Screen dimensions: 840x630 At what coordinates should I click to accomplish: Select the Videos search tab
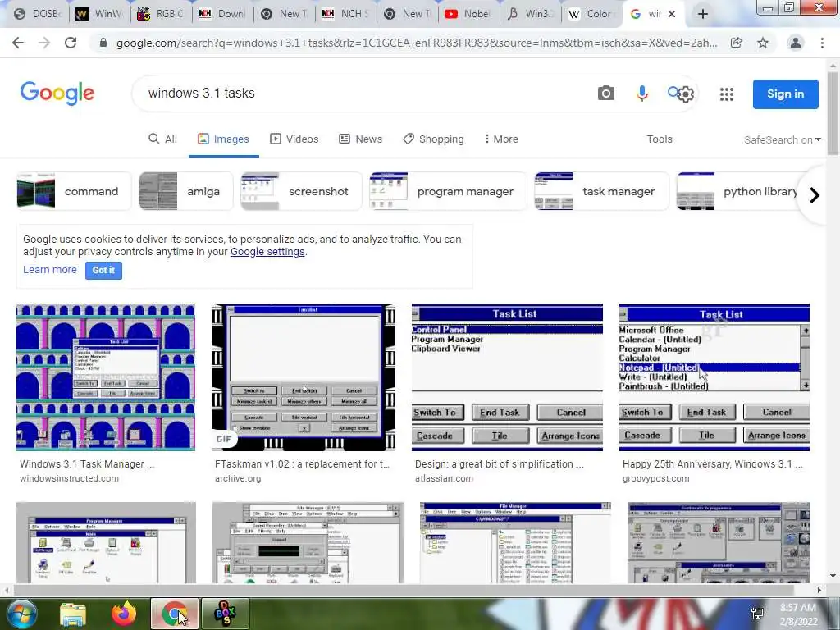coord(294,139)
